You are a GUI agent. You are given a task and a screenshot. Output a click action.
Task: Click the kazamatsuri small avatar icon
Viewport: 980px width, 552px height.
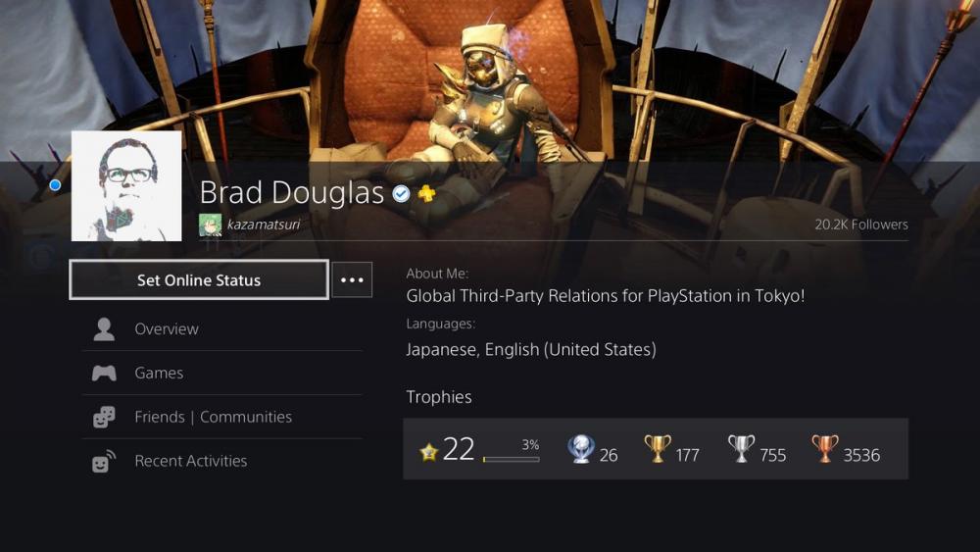[x=210, y=226]
